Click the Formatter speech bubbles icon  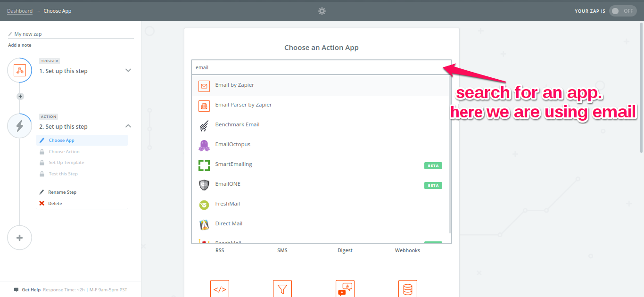click(345, 289)
